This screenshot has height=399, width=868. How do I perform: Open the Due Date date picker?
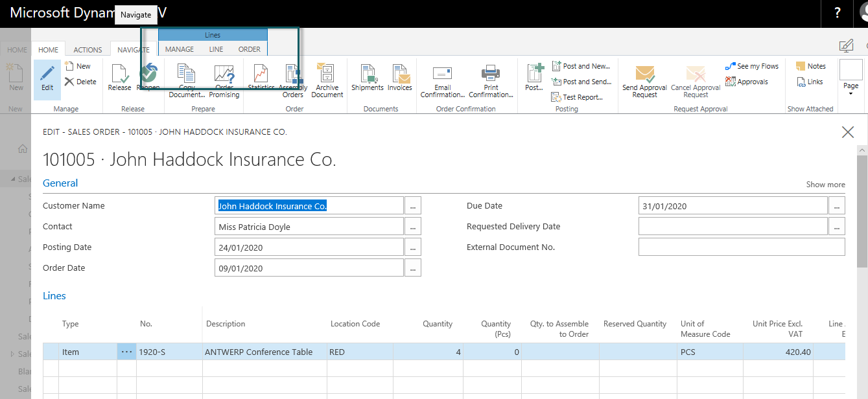pyautogui.click(x=836, y=205)
